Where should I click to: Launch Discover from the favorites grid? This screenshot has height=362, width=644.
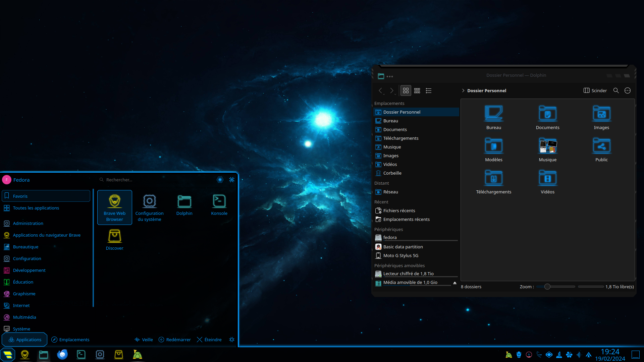(x=114, y=239)
